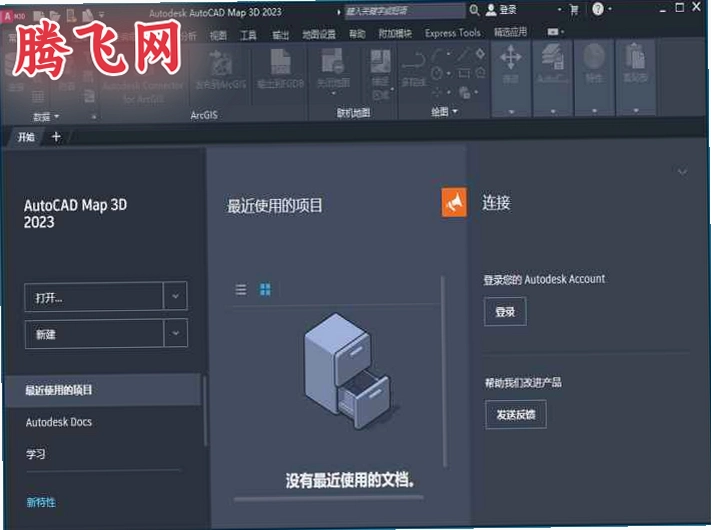Viewport: 711px width, 530px height.
Task: Open the 视图 ribbon tab
Action: click(x=218, y=35)
